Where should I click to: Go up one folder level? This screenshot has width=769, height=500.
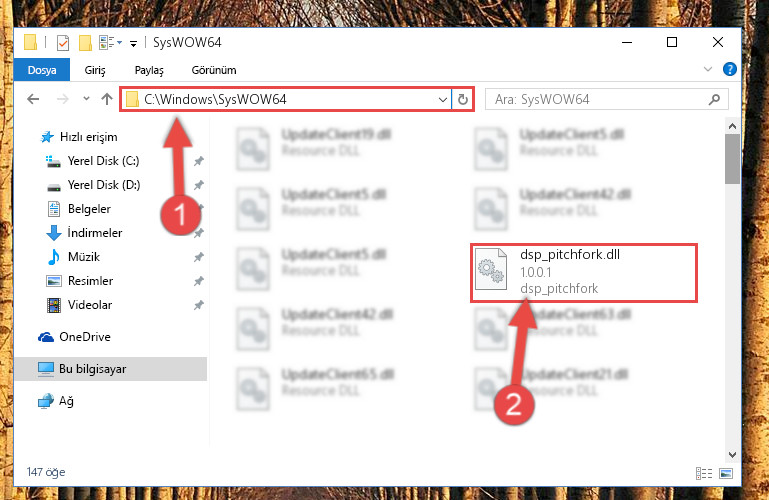[107, 100]
